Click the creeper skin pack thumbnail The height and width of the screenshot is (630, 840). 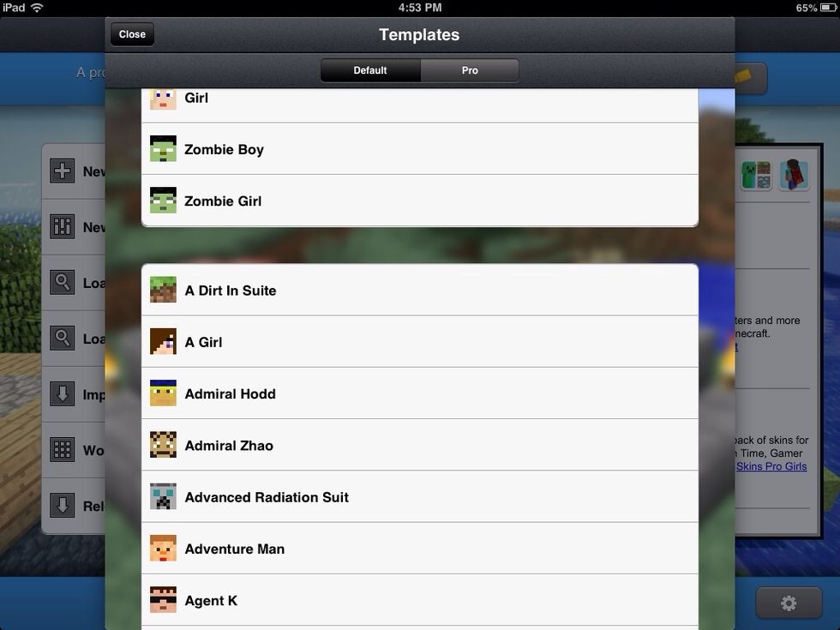point(756,175)
